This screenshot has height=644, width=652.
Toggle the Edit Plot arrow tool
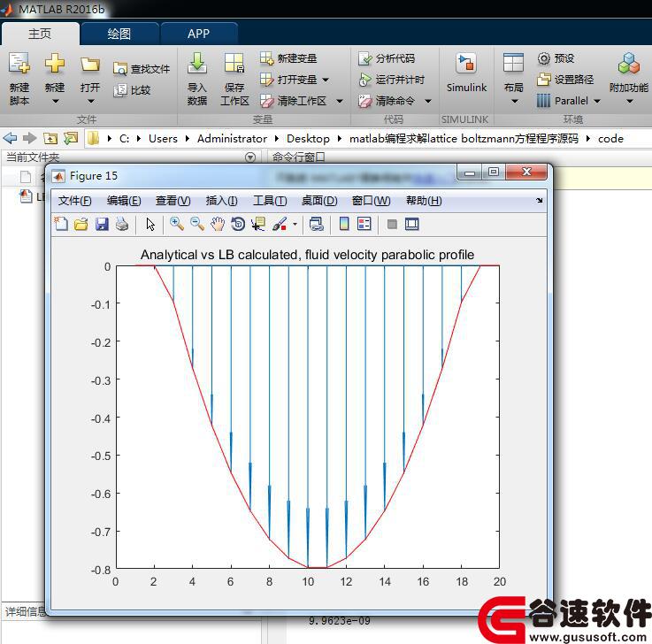(x=150, y=224)
